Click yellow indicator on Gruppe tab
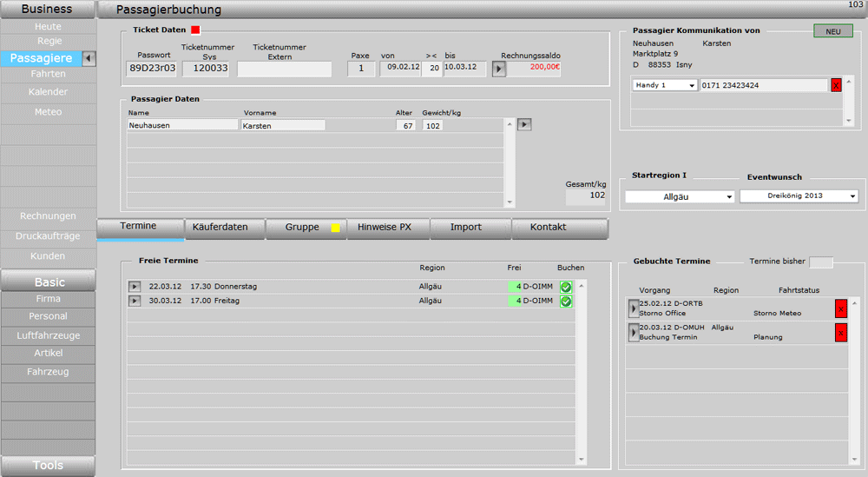This screenshot has width=868, height=477. (335, 228)
